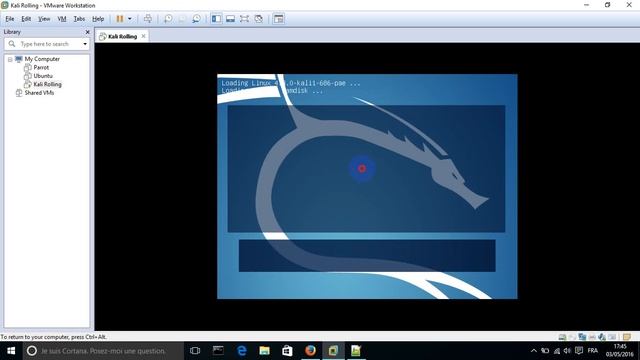The image size is (640, 360).
Task: Click the VMware Workstation taskbar icon
Action: pos(333,351)
